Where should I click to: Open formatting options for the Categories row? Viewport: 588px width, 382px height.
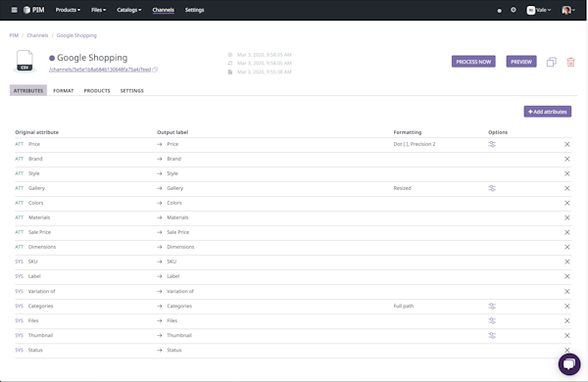coord(492,306)
